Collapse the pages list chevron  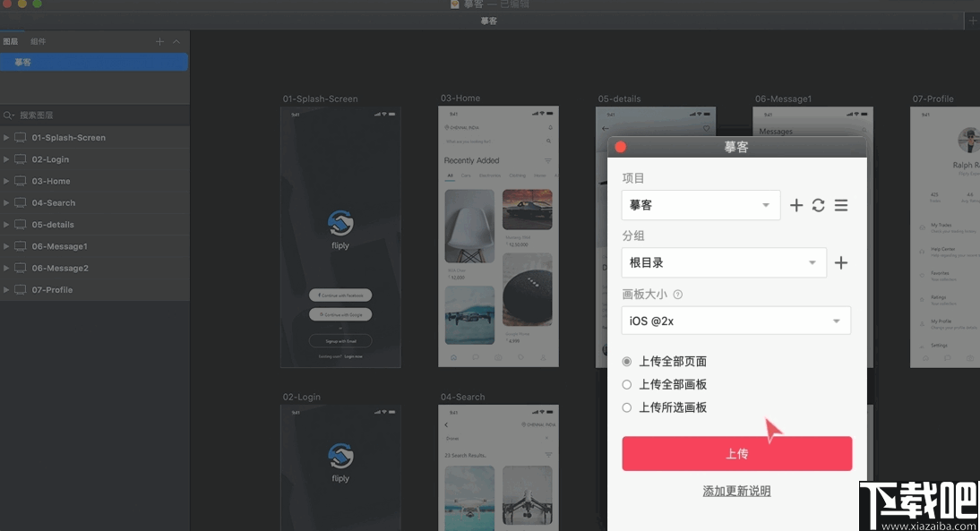click(176, 41)
